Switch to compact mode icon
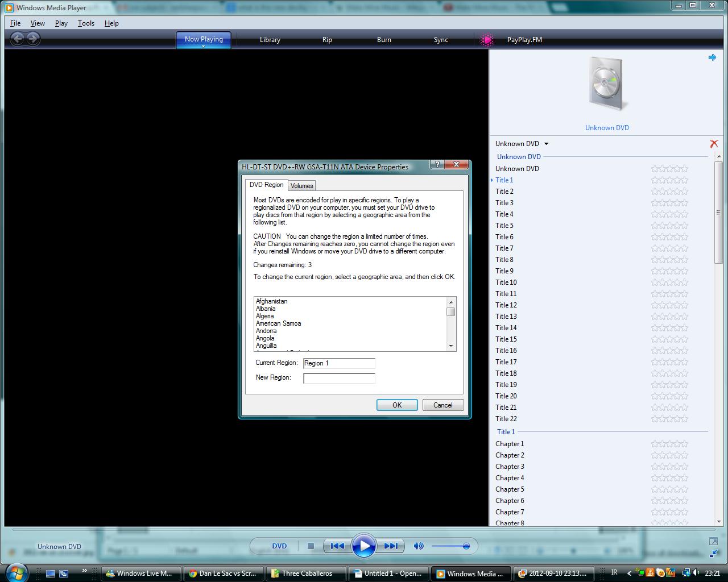This screenshot has height=582, width=728. click(713, 553)
